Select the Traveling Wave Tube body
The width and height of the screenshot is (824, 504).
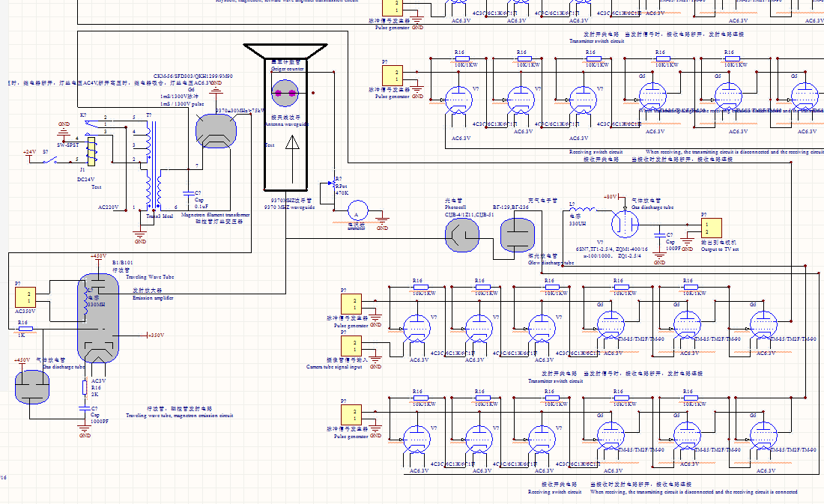[98, 317]
